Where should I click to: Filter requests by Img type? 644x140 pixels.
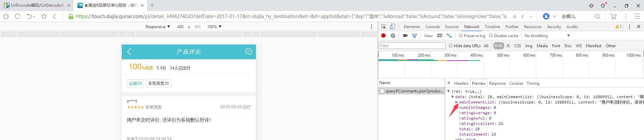(x=529, y=46)
